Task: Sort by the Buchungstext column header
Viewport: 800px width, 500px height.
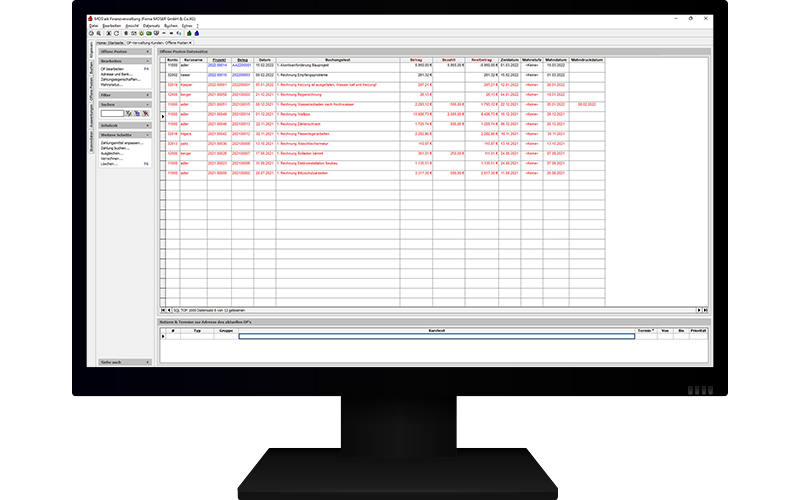Action: click(x=338, y=60)
